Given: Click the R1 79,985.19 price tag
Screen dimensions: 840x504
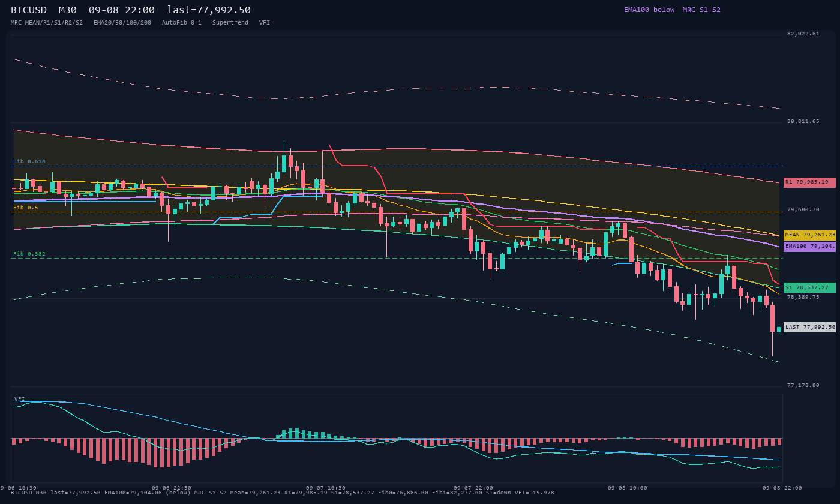Looking at the screenshot, I should click(x=809, y=182).
